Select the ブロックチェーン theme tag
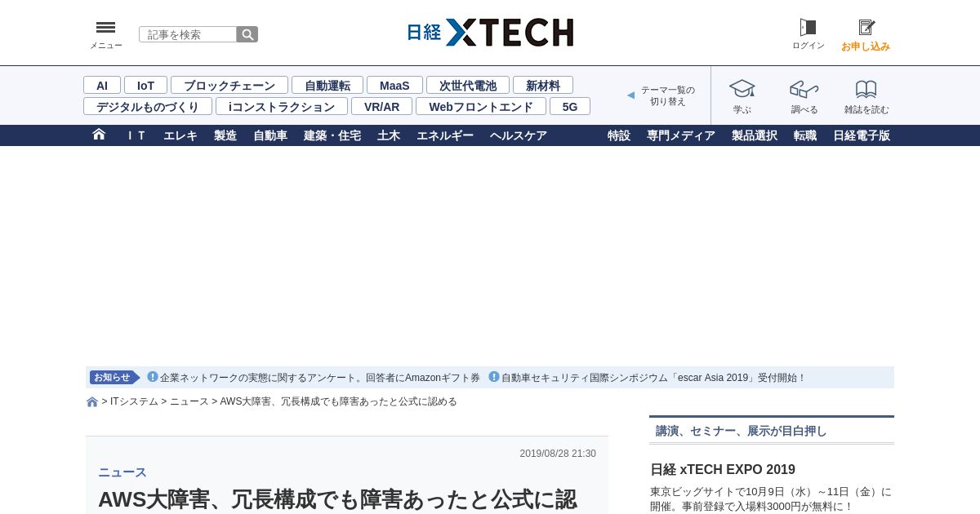The height and width of the screenshot is (514, 980). pyautogui.click(x=229, y=85)
